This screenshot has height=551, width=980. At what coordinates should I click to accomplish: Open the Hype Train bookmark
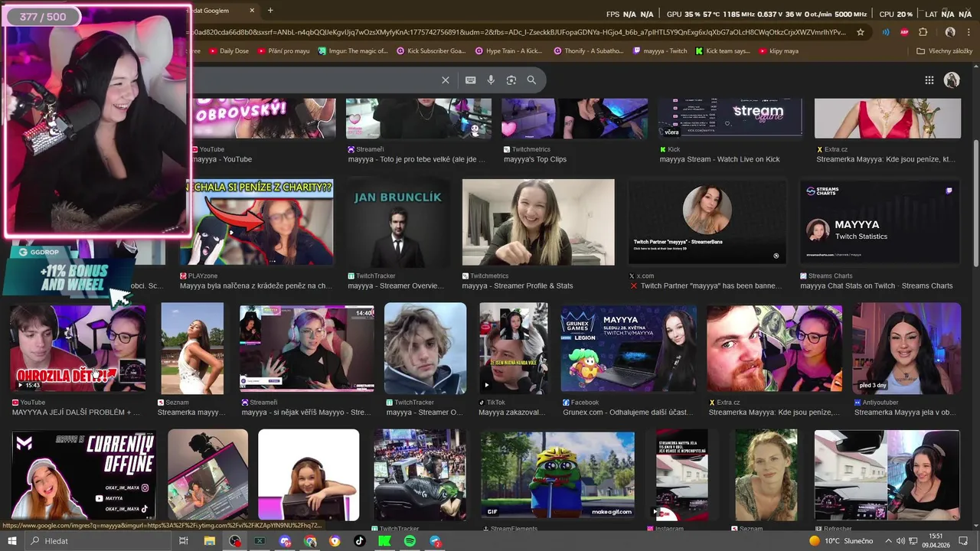(508, 51)
